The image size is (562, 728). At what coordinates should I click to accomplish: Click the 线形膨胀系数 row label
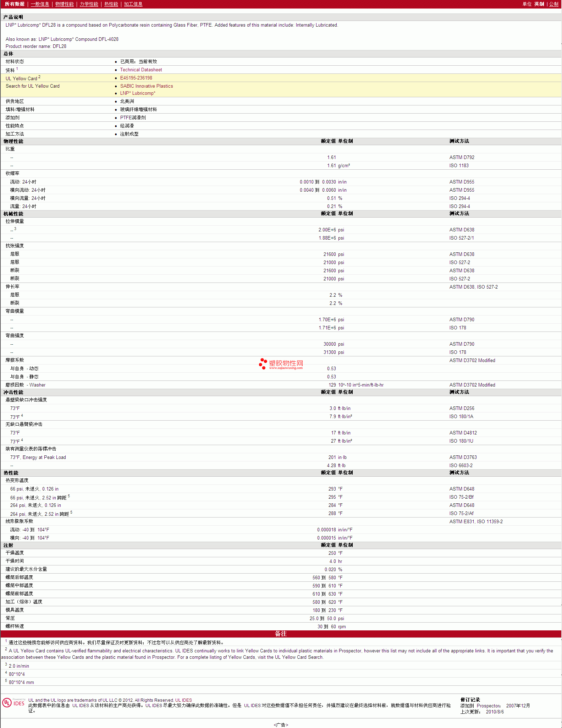click(x=20, y=521)
